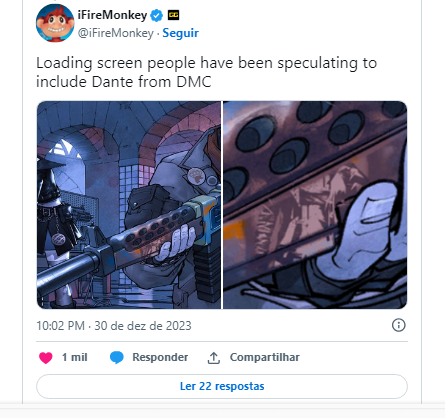Click the yellow affiliate badge icon
The height and width of the screenshot is (418, 445).
coord(173,15)
